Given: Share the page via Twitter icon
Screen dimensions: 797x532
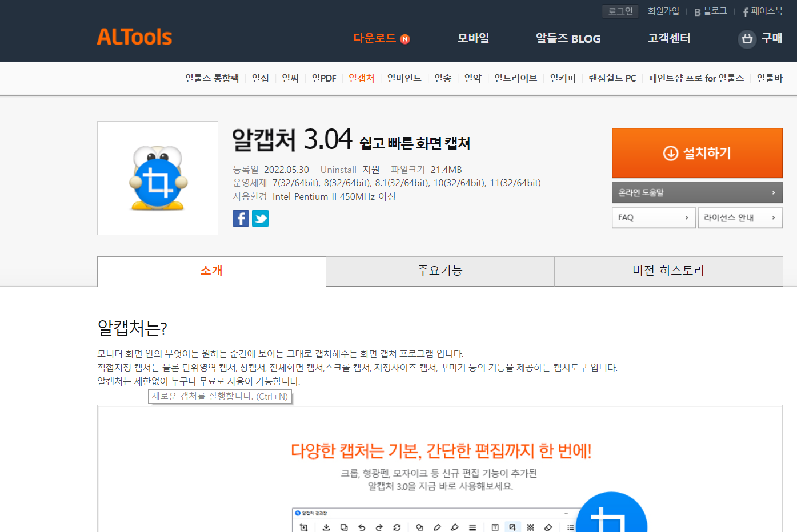Looking at the screenshot, I should coord(260,218).
